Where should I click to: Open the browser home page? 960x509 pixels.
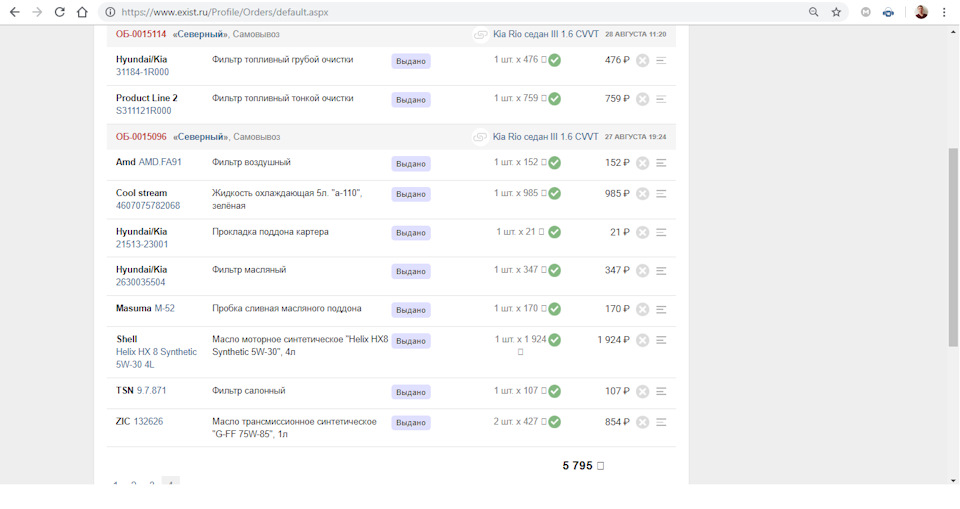pyautogui.click(x=82, y=12)
